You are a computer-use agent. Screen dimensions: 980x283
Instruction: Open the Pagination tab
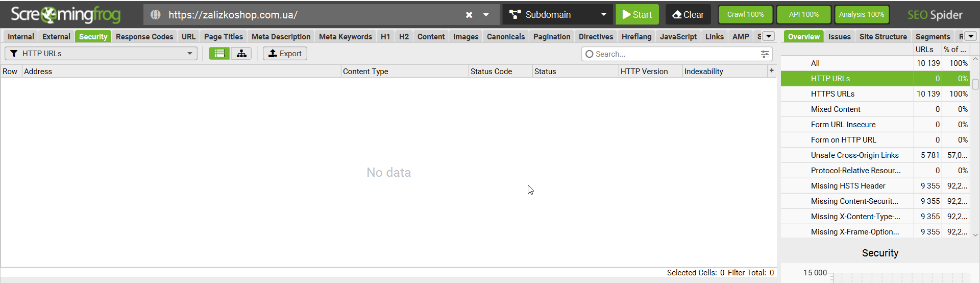tap(552, 36)
